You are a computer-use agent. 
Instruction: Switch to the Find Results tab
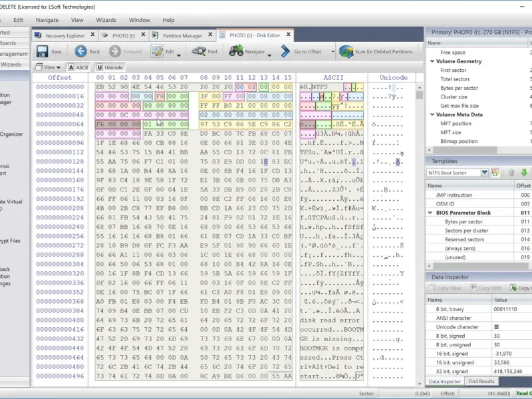[x=481, y=381]
